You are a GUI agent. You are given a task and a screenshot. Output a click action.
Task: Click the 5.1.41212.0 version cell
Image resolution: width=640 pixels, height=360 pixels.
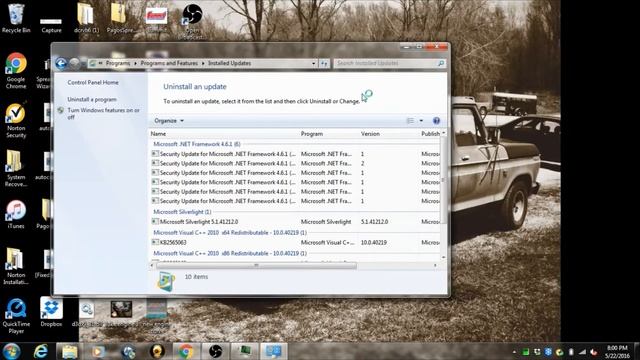pos(374,222)
